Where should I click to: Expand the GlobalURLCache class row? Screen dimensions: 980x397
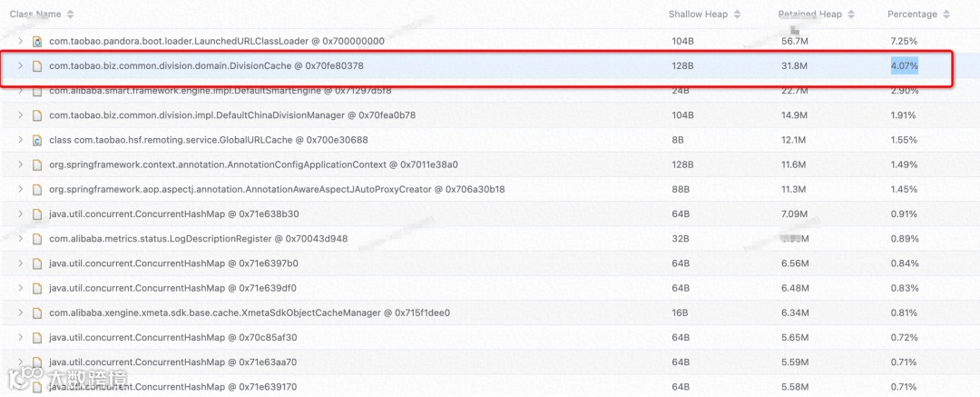click(x=20, y=140)
